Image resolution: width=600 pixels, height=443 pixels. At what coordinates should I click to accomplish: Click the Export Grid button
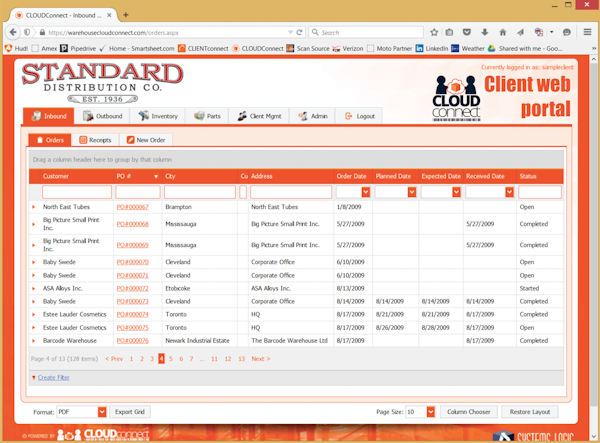click(x=130, y=412)
